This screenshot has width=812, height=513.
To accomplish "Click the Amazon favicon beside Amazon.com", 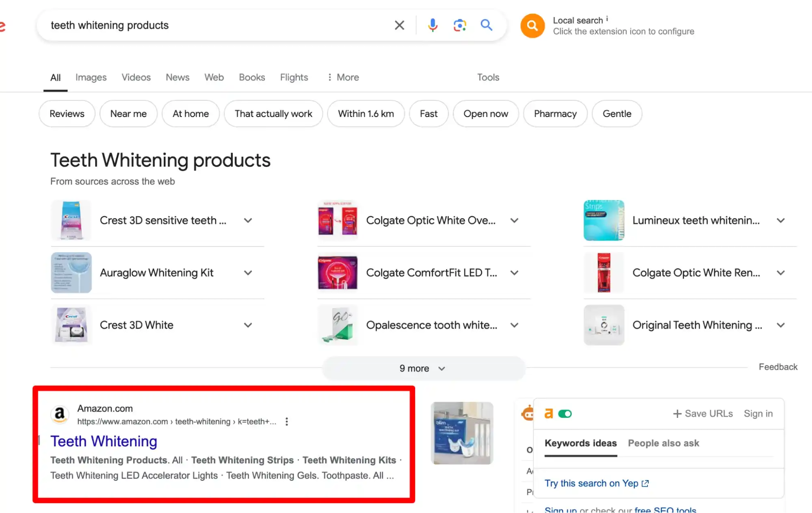I will (60, 414).
